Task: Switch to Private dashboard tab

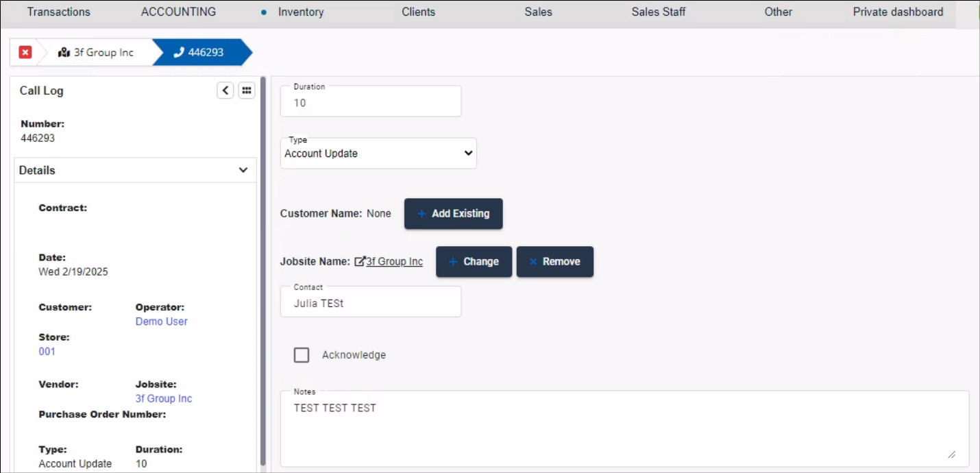Action: pyautogui.click(x=898, y=12)
